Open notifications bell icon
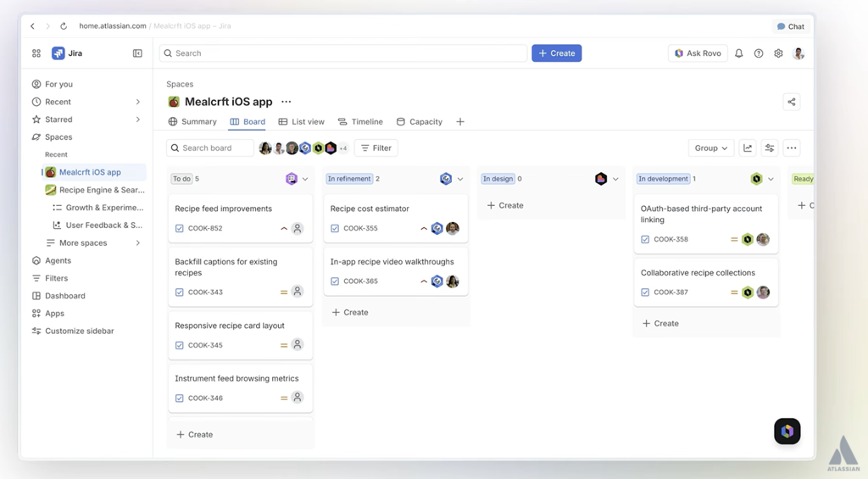 (738, 53)
